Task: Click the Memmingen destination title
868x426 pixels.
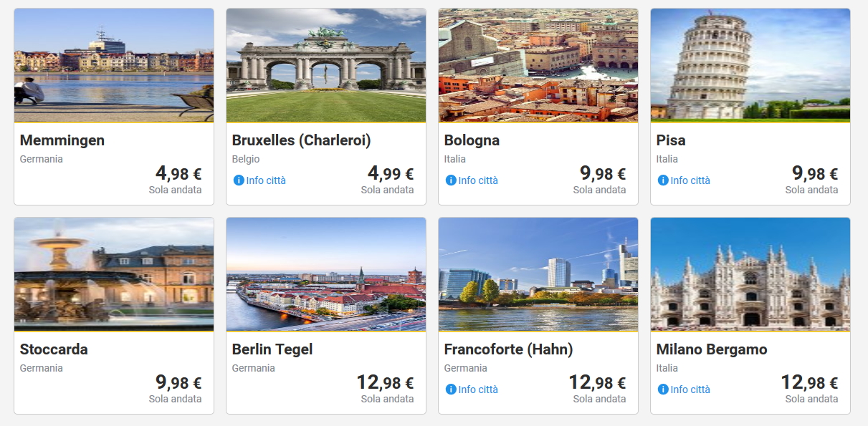Action: pyautogui.click(x=62, y=140)
